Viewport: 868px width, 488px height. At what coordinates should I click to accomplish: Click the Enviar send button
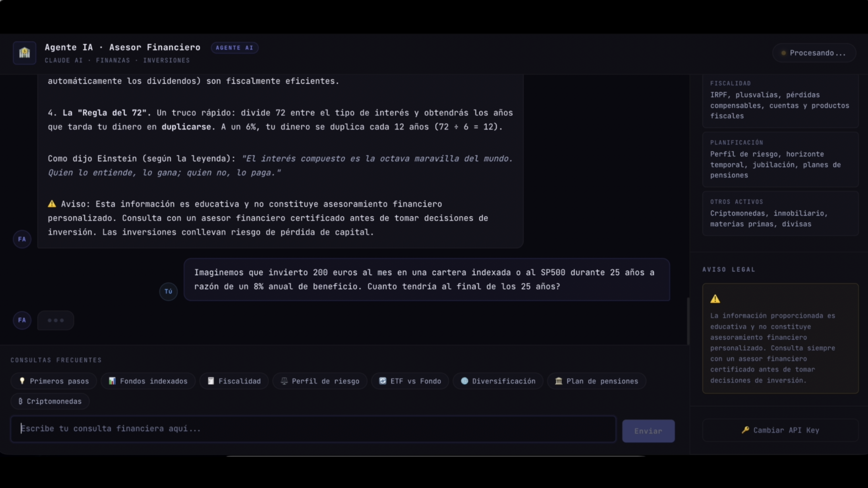648,431
